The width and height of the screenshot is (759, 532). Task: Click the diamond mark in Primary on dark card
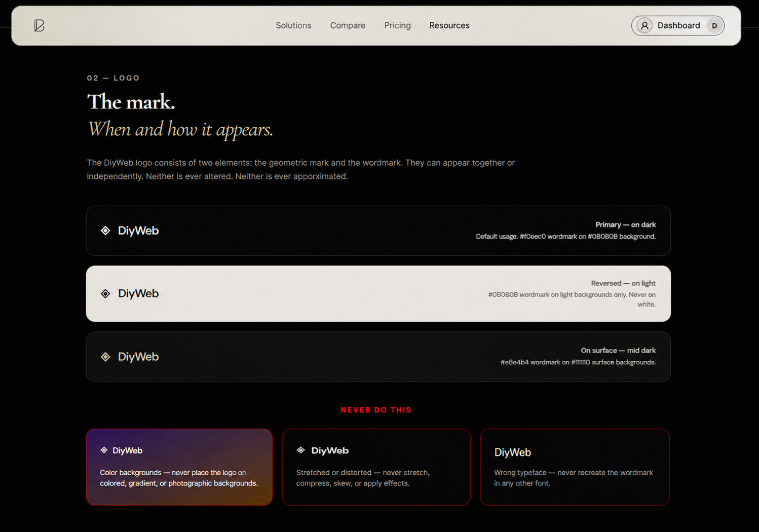[x=105, y=231]
